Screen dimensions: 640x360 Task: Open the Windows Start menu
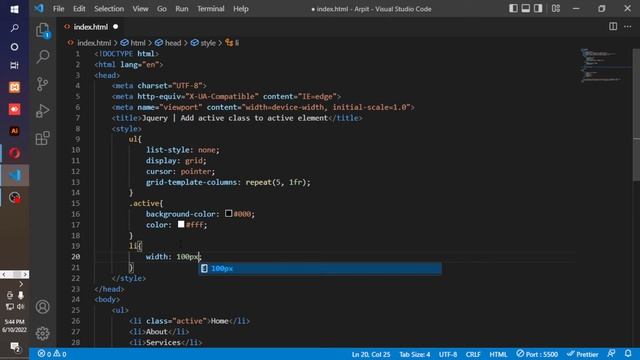[x=14, y=9]
